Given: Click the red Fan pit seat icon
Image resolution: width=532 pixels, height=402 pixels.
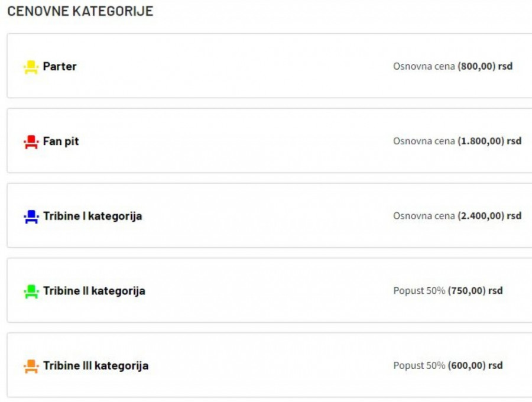Looking at the screenshot, I should (31, 142).
